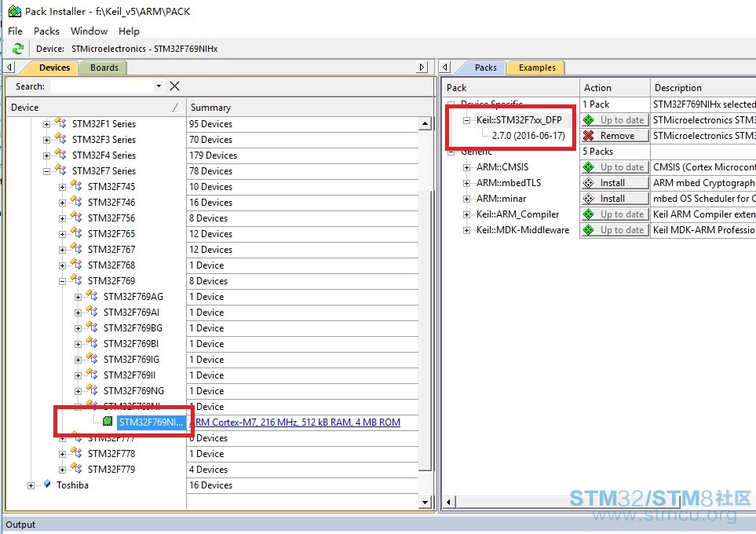Click ARM::minar install diamond icon
This screenshot has height=534, width=756.
589,198
